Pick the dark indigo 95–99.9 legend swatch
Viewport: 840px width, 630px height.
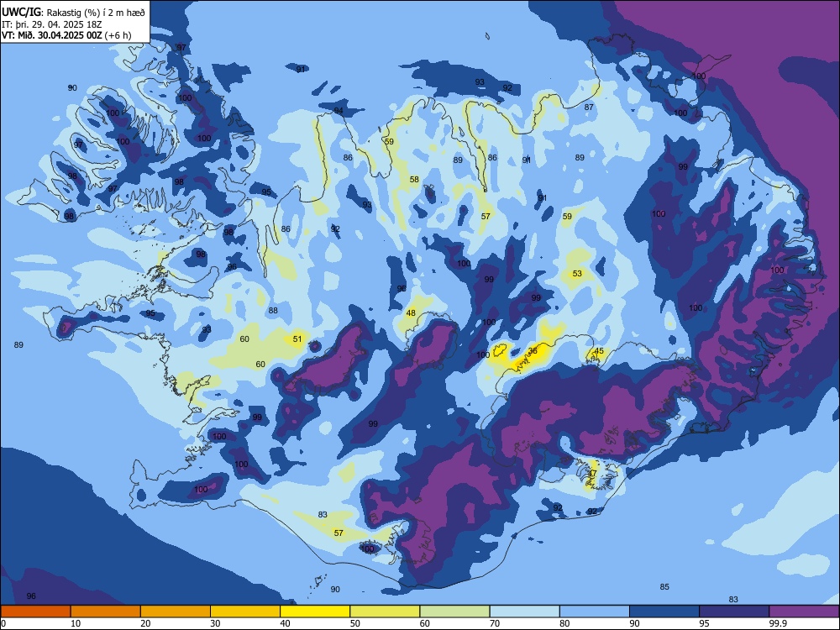(734, 612)
